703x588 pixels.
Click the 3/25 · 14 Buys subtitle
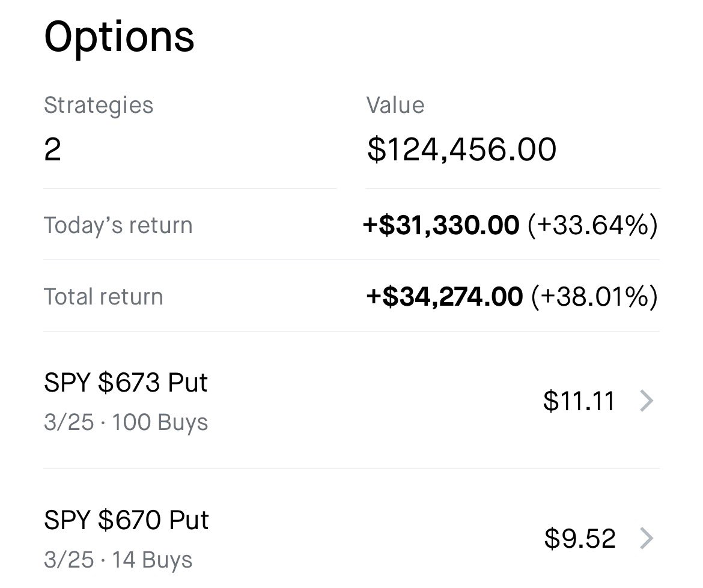coord(118,560)
